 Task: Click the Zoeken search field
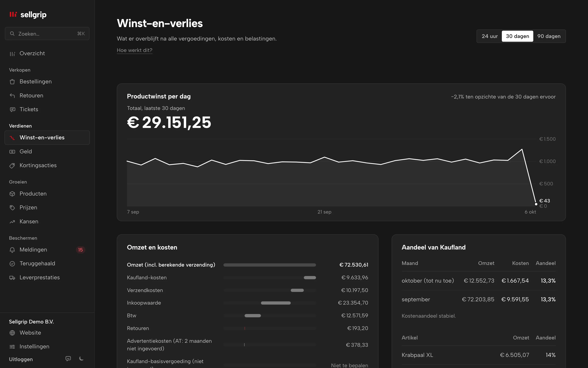click(47, 34)
